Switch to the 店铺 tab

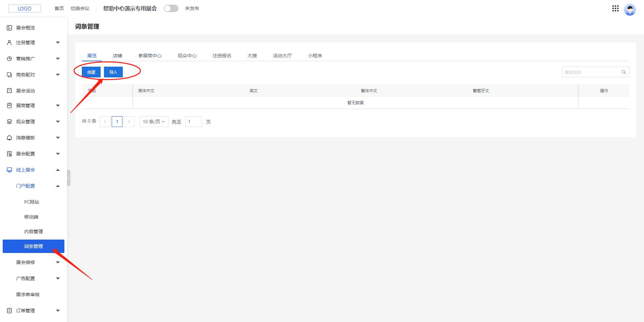pyautogui.click(x=117, y=56)
